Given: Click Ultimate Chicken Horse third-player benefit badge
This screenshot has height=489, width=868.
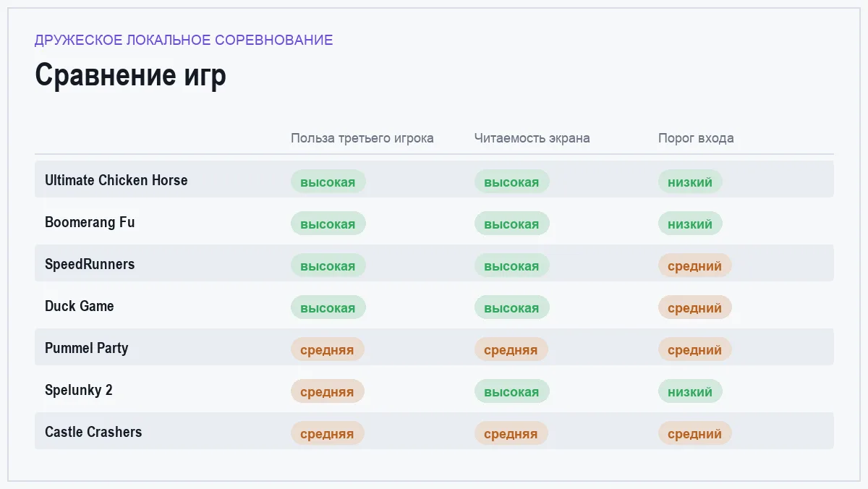Looking at the screenshot, I should point(328,182).
